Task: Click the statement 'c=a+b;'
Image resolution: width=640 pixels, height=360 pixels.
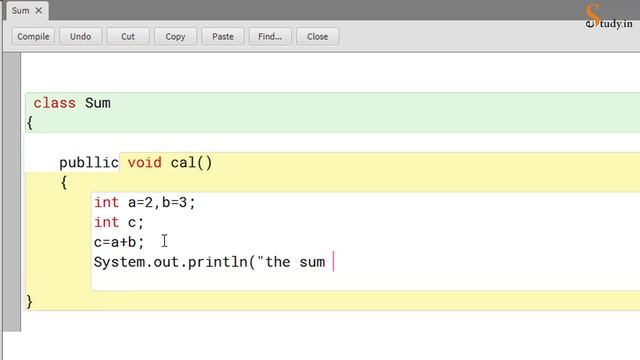Action: click(119, 242)
